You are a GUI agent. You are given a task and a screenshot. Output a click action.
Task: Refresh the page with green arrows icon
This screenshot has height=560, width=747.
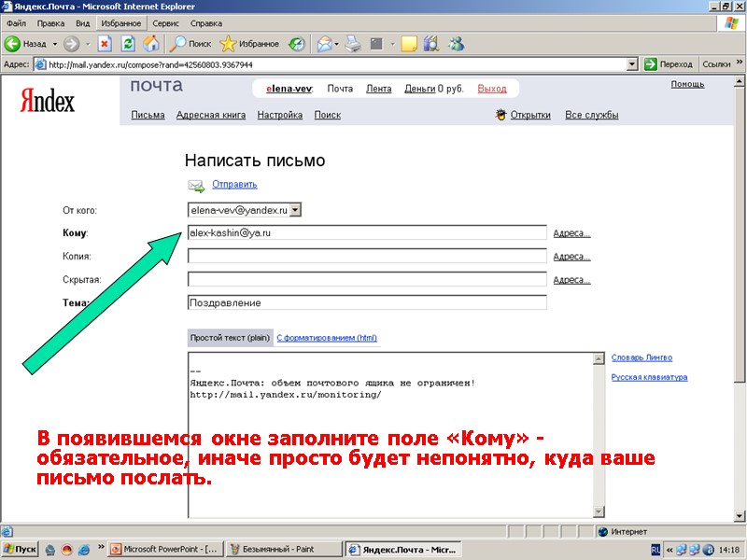coord(128,44)
